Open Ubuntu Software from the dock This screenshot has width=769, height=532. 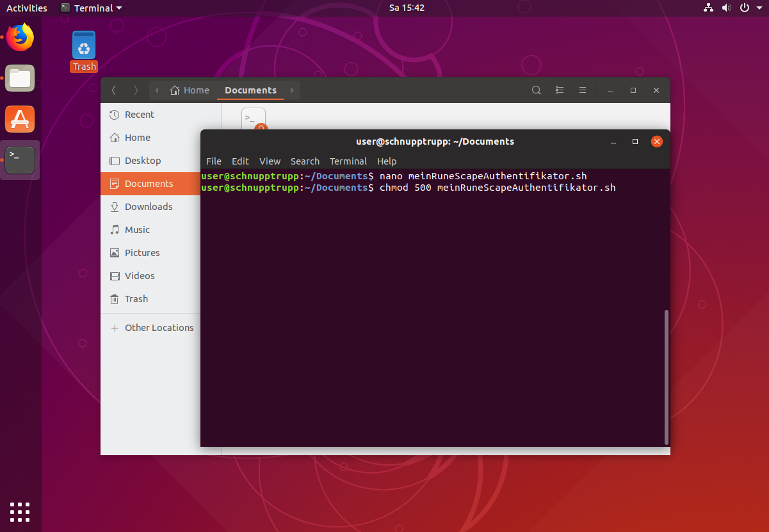20,120
